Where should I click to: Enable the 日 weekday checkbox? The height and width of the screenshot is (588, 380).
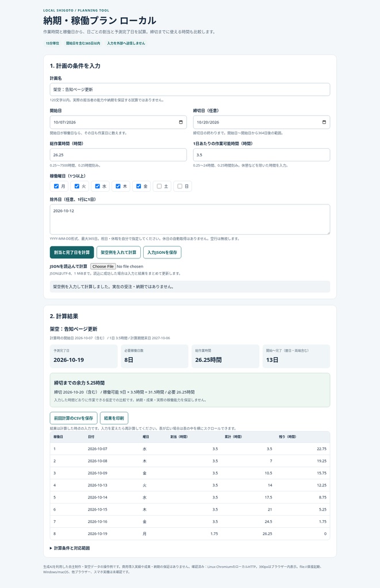click(x=180, y=186)
